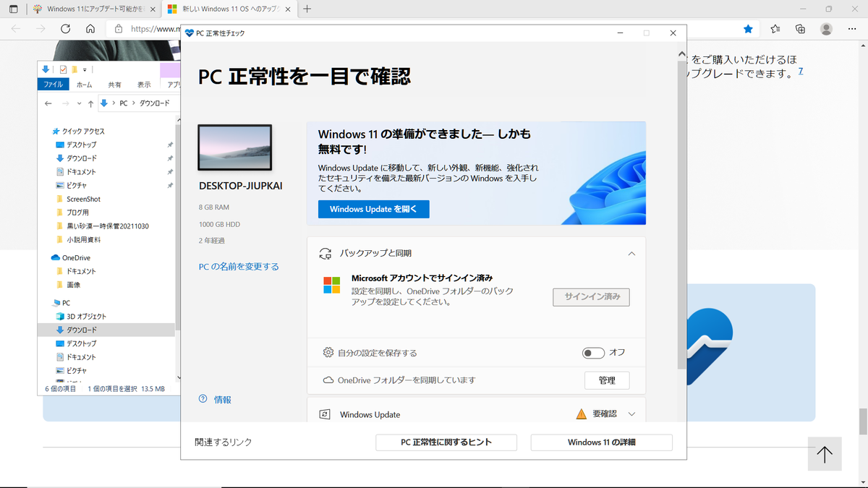Click Windows Update を開く button

(x=373, y=209)
